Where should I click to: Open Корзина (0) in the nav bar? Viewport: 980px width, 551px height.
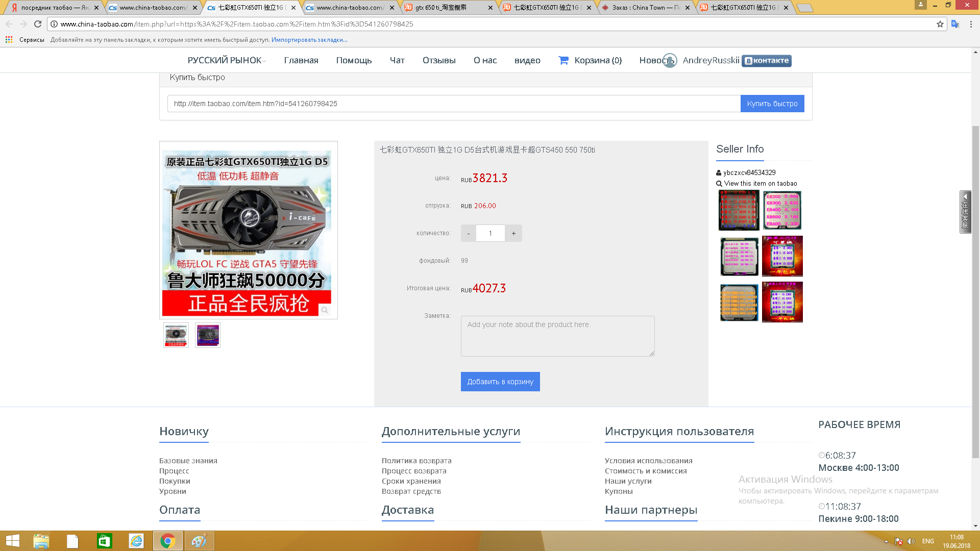[598, 60]
